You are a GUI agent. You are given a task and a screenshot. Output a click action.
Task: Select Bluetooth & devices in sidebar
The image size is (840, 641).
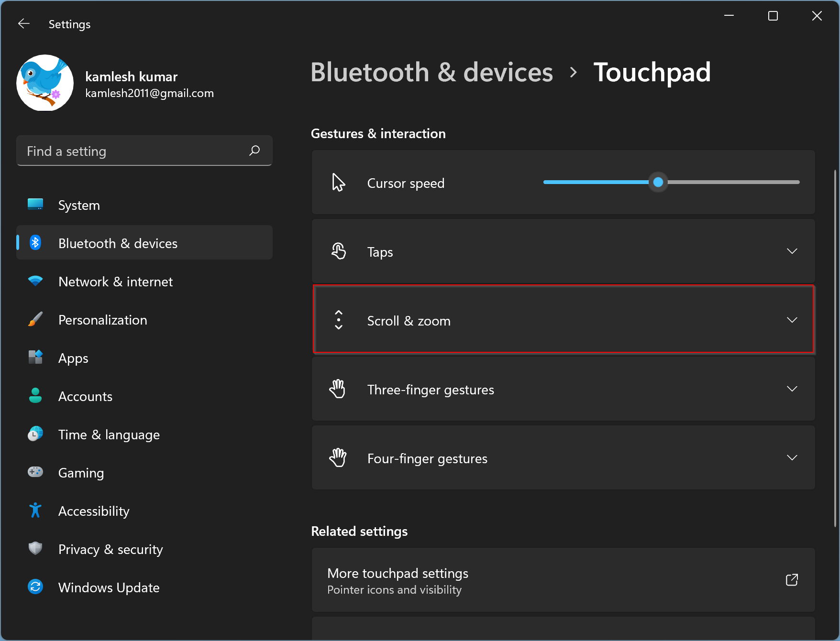[144, 243]
